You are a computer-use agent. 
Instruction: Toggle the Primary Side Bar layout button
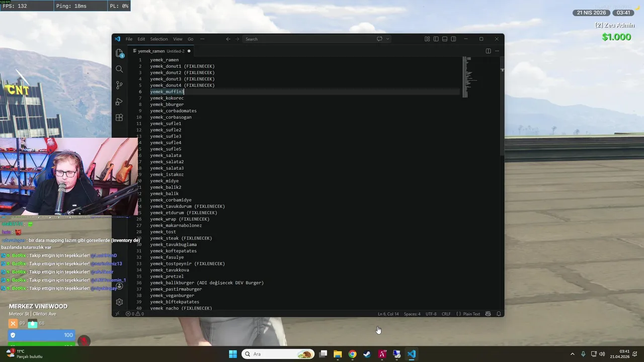click(x=436, y=39)
